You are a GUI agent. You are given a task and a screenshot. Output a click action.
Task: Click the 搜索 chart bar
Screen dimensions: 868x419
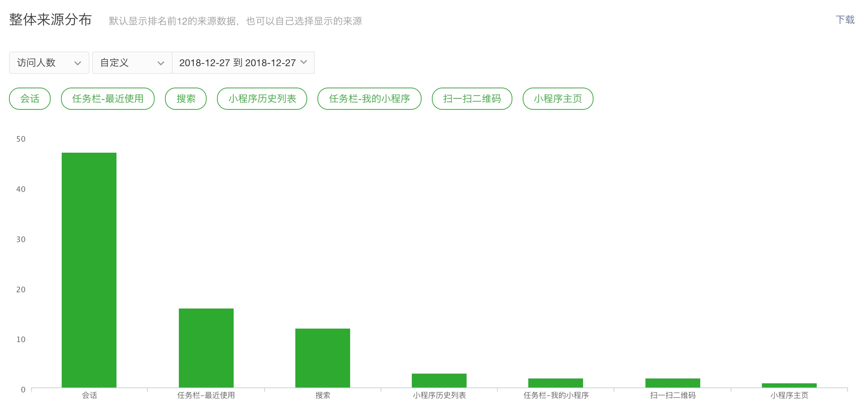(x=323, y=358)
